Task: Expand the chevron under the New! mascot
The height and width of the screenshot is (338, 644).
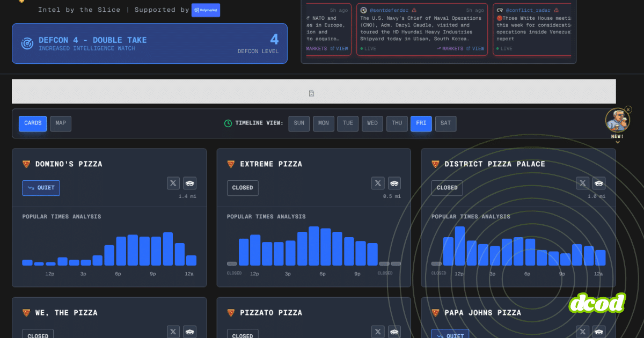Action: (618, 142)
